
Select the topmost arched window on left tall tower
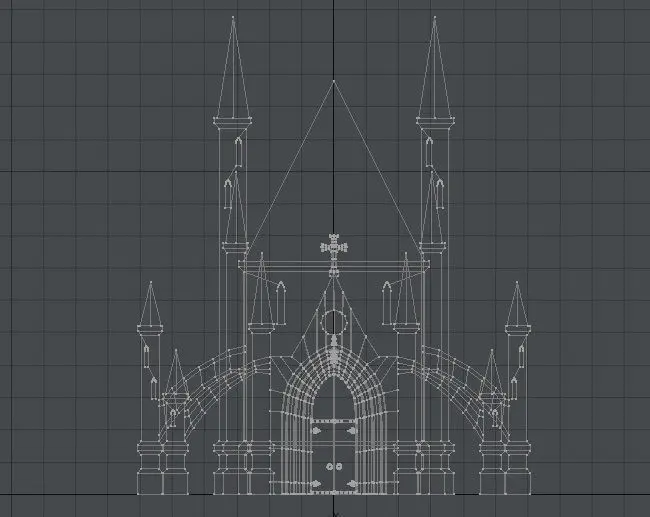click(x=238, y=152)
